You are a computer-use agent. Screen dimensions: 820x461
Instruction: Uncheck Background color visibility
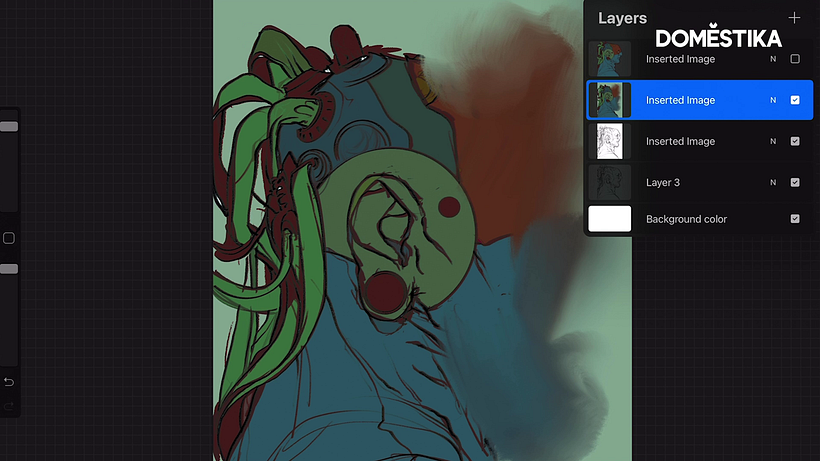point(795,219)
